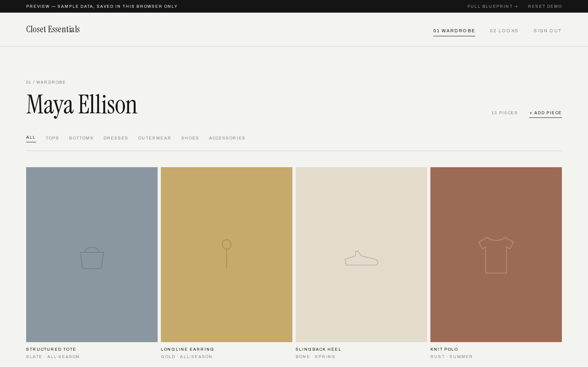The image size is (588, 367).
Task: Click Reset Demo in top bar
Action: click(x=545, y=6)
